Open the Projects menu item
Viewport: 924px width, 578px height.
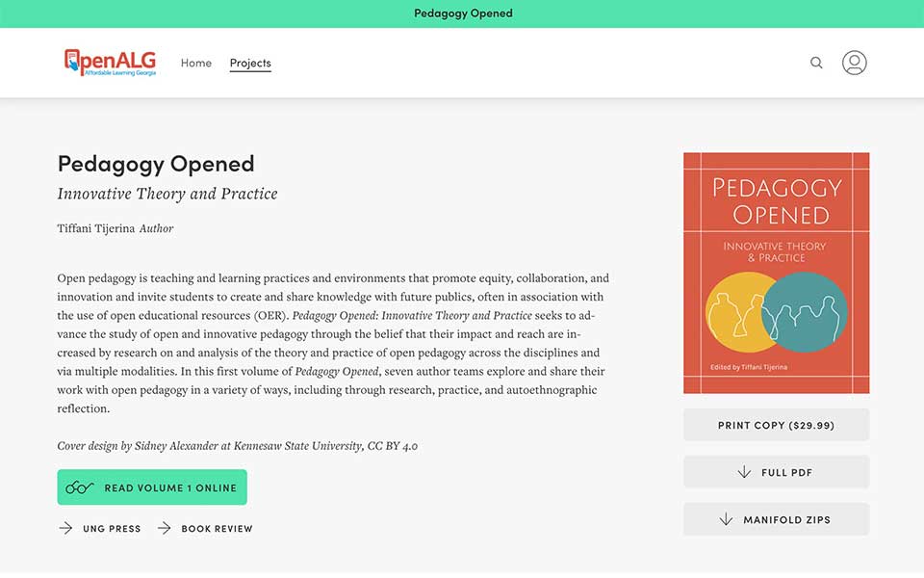click(250, 64)
